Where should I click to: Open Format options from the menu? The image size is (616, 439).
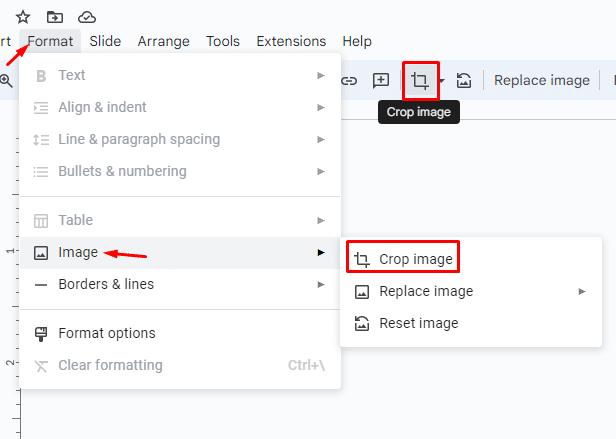(106, 333)
